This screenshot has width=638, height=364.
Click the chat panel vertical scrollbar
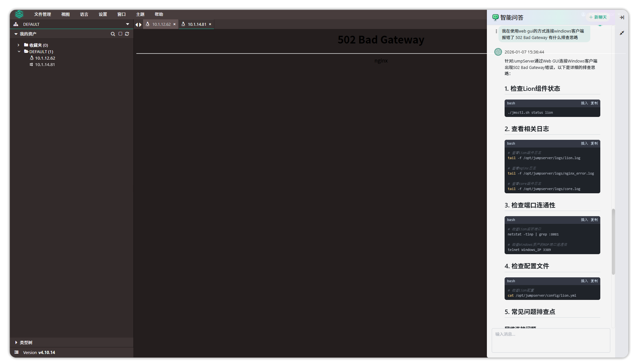pos(614,242)
